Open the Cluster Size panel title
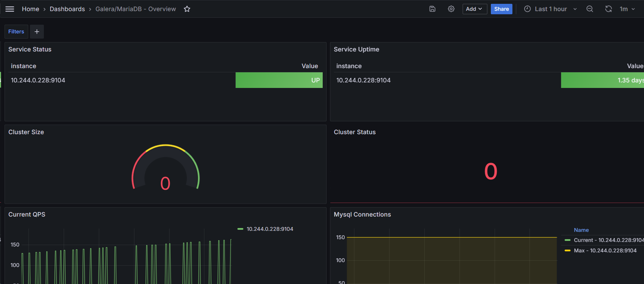The width and height of the screenshot is (644, 284). [26, 132]
